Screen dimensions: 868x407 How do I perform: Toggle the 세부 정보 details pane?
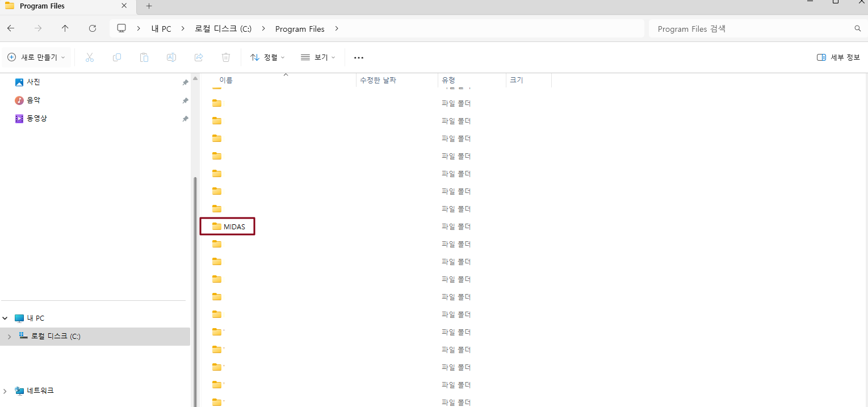[838, 57]
